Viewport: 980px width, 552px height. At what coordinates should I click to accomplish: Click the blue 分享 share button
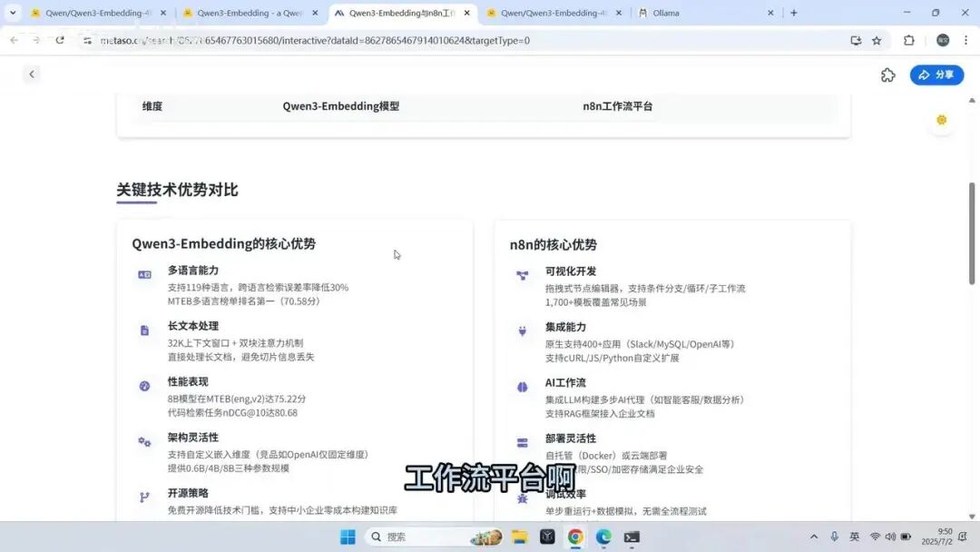(936, 75)
